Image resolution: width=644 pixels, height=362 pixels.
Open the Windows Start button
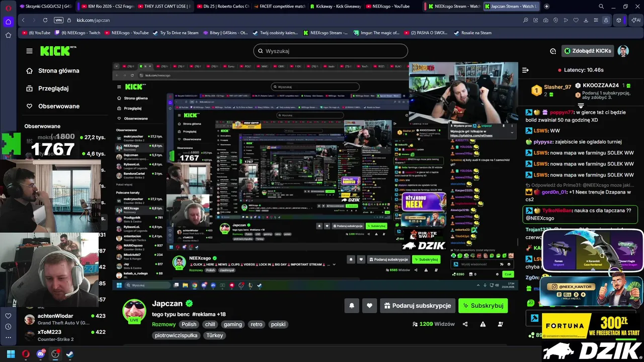(x=11, y=354)
